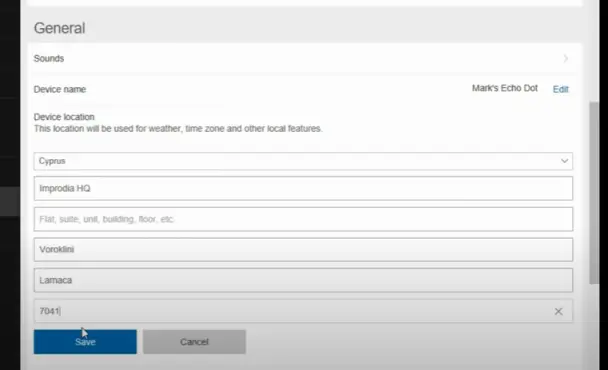The width and height of the screenshot is (608, 370).
Task: Clear the 7041 postal code with X icon
Action: coord(558,311)
